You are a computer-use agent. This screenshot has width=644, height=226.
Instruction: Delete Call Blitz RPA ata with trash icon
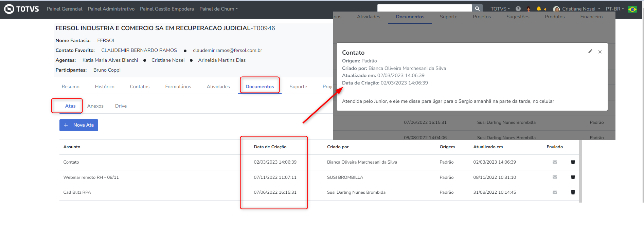[573, 192]
